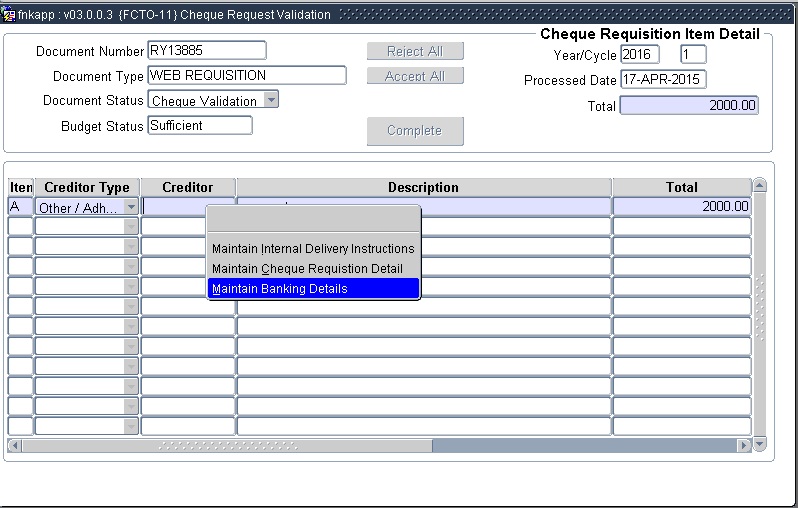This screenshot has height=508, width=798.
Task: Select Maintain Banking Details from the menu
Action: pos(280,289)
